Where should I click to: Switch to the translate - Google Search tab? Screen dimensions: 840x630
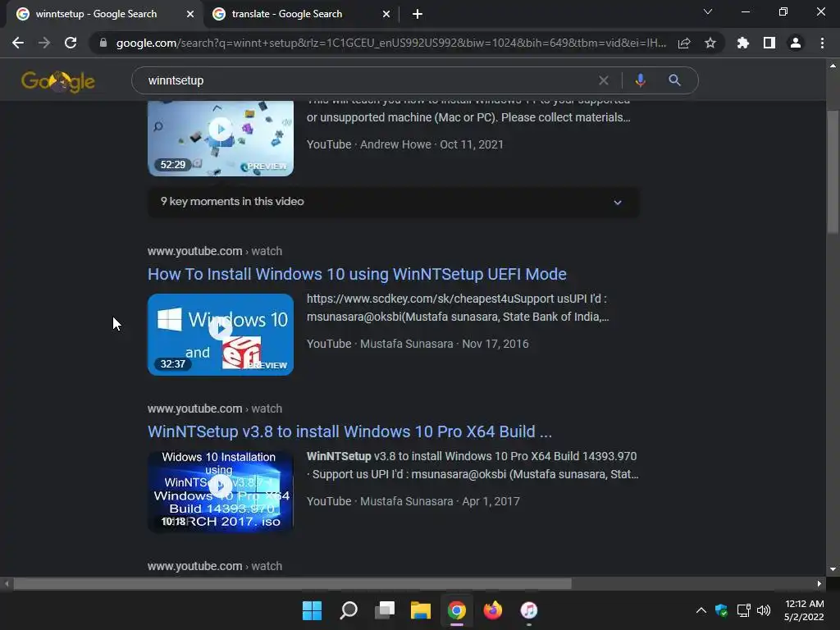click(302, 14)
